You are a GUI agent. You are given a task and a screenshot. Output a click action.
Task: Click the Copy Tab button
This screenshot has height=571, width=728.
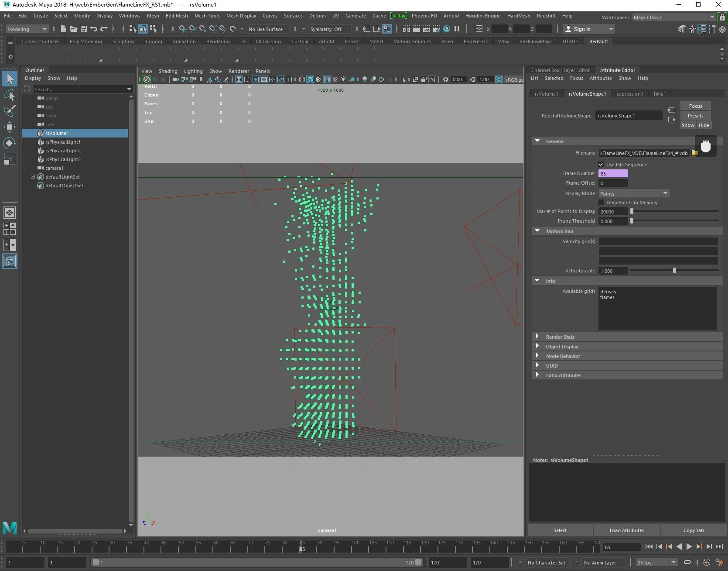coord(694,530)
